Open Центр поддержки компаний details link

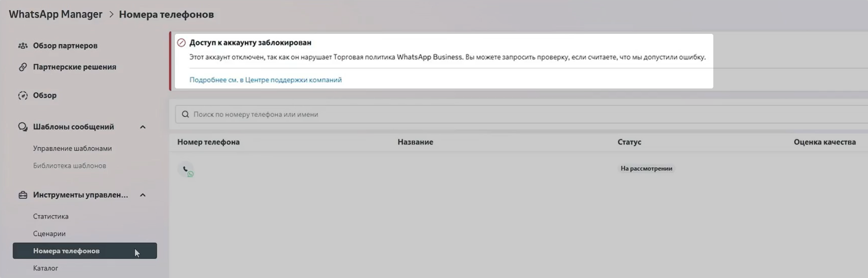click(x=265, y=80)
